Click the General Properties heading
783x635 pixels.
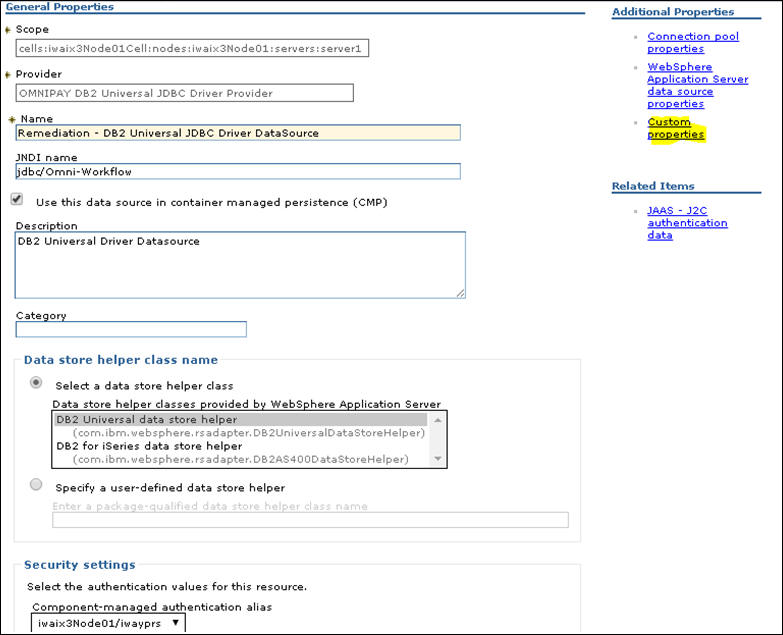[59, 6]
